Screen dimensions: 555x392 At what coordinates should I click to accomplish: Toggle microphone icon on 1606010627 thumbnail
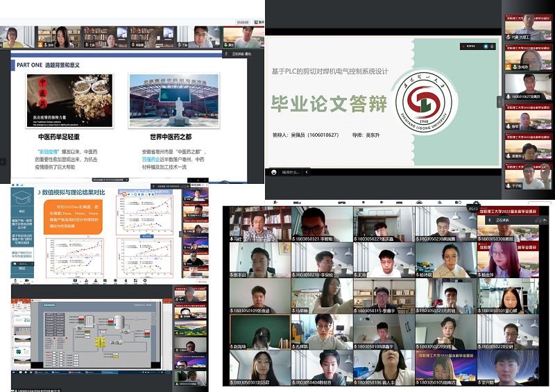[x=509, y=96]
